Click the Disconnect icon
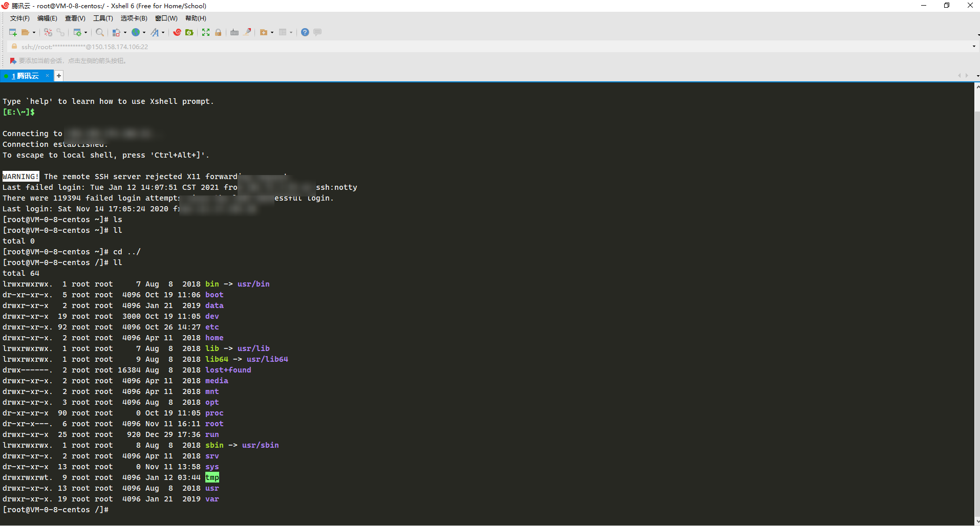Image resolution: width=980 pixels, height=526 pixels. [x=48, y=32]
